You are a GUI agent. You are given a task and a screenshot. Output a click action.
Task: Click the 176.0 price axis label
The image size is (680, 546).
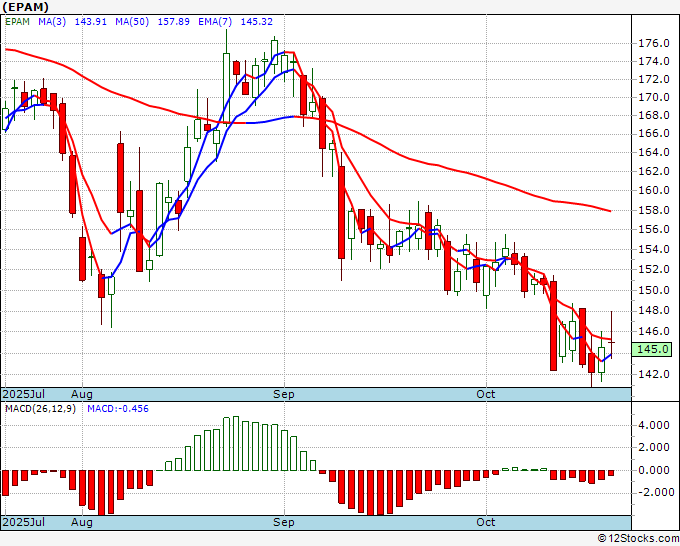click(654, 43)
